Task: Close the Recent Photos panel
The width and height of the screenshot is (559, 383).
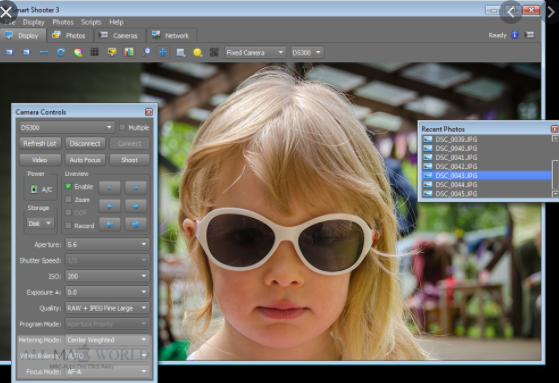Action: coord(555,129)
